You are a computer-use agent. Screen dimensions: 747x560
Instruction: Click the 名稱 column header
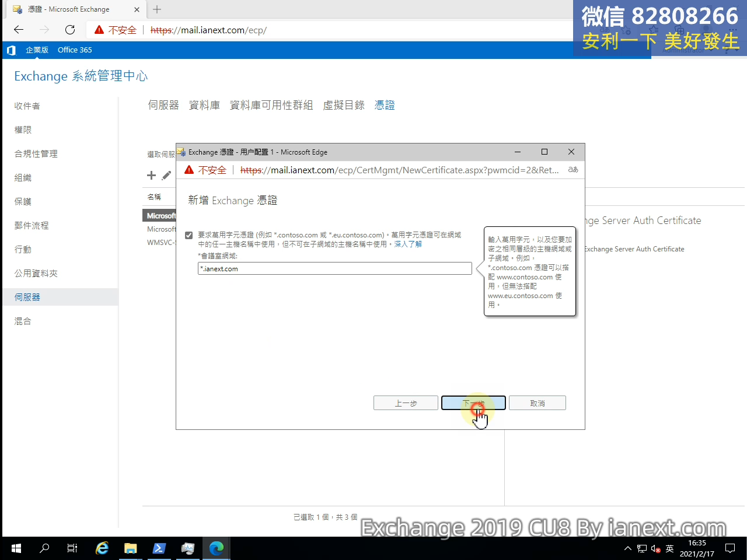154,197
